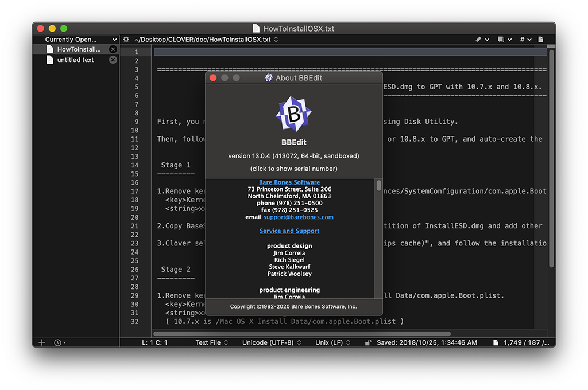
Task: Select the HowToInstall... file in sidebar
Action: (76, 49)
